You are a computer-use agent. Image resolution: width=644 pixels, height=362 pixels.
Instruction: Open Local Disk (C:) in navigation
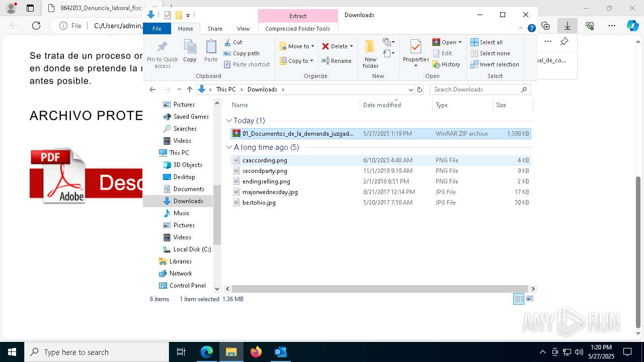(x=187, y=249)
